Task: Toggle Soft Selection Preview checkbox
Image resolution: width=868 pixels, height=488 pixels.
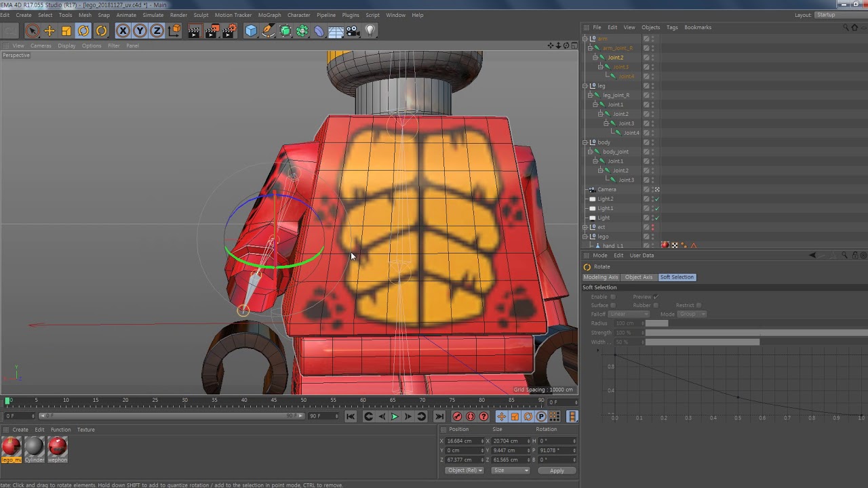Action: coord(656,296)
